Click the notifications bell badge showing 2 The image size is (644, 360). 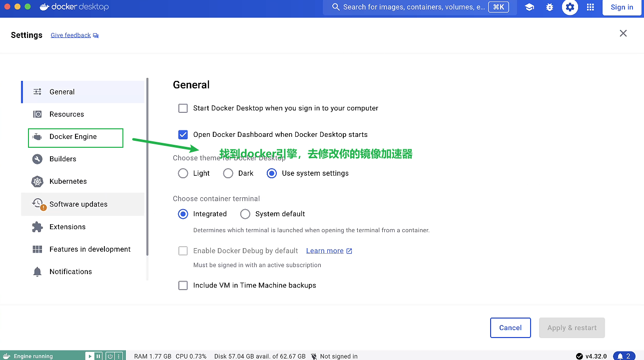pos(624,356)
